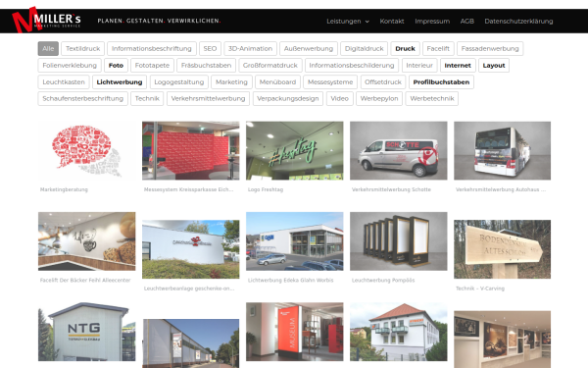The width and height of the screenshot is (588, 368).
Task: Open the red Messesystem Kreissparkasse image
Action: pyautogui.click(x=190, y=150)
